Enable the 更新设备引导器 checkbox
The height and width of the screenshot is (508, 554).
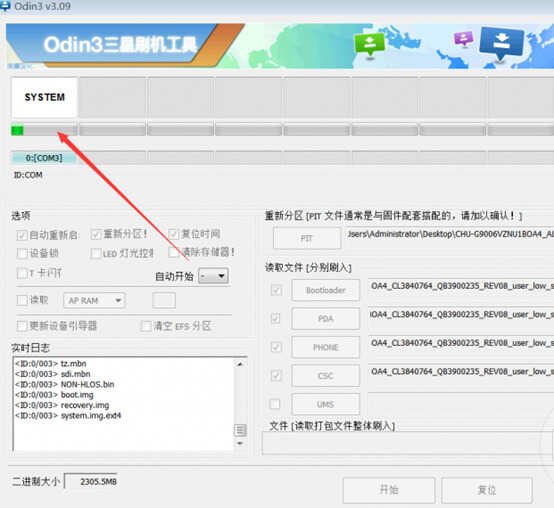pyautogui.click(x=22, y=326)
